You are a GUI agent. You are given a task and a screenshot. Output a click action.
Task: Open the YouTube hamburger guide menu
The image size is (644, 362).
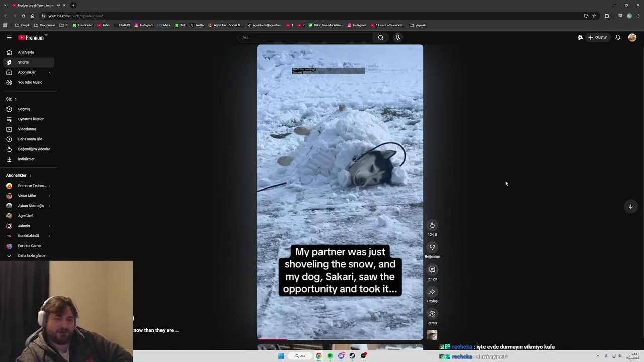[x=9, y=37]
